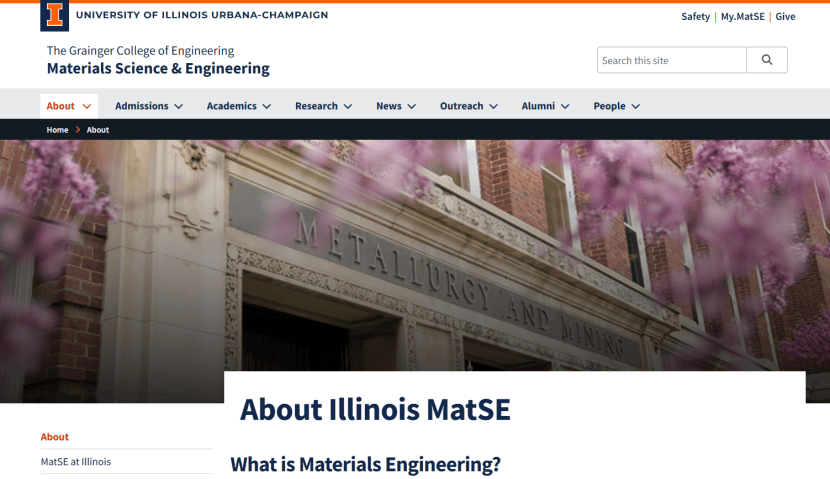Image resolution: width=830 pixels, height=479 pixels.
Task: Click the About sidebar heading link
Action: pos(55,437)
